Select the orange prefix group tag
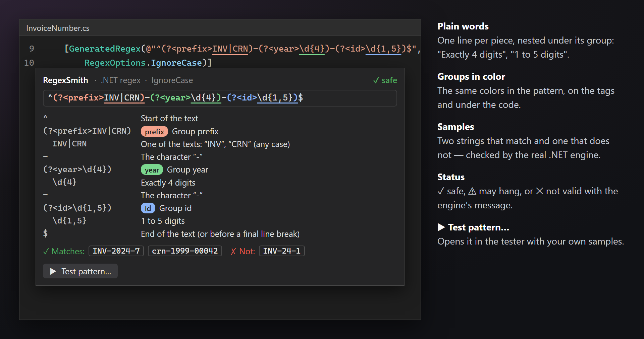 154,132
